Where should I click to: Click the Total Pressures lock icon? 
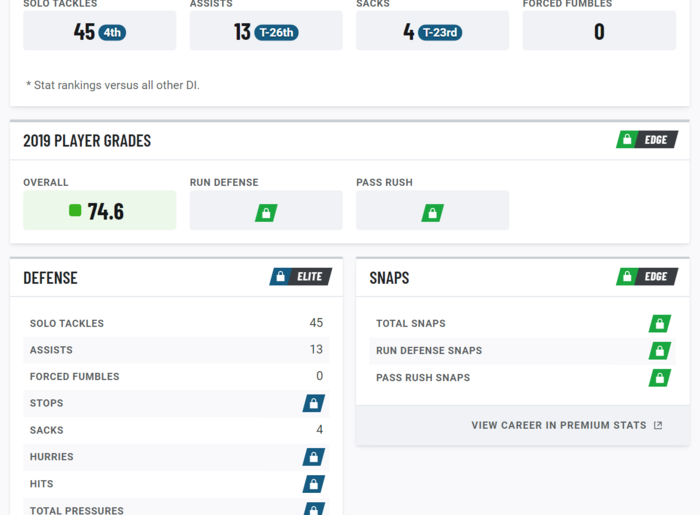point(314,509)
